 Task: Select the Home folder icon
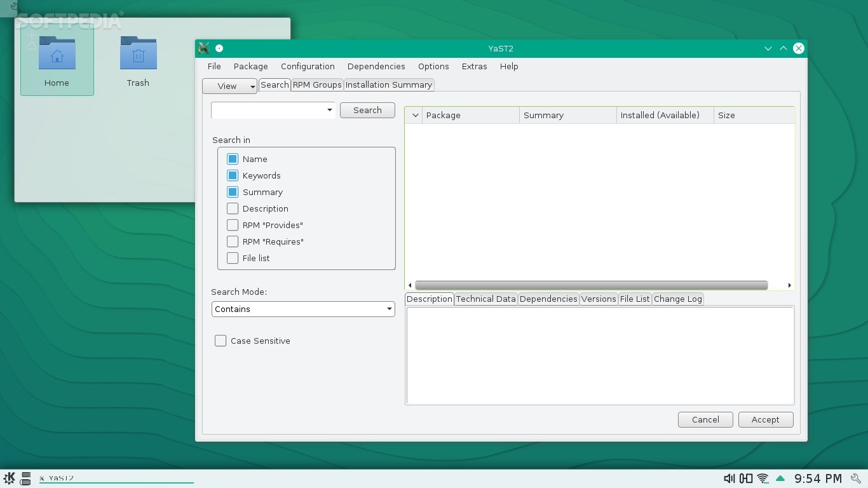(57, 61)
